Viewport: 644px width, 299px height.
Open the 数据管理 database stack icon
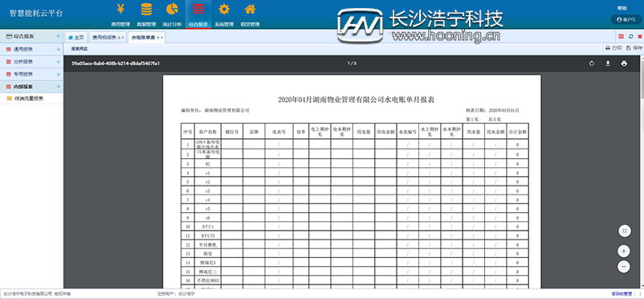146,9
